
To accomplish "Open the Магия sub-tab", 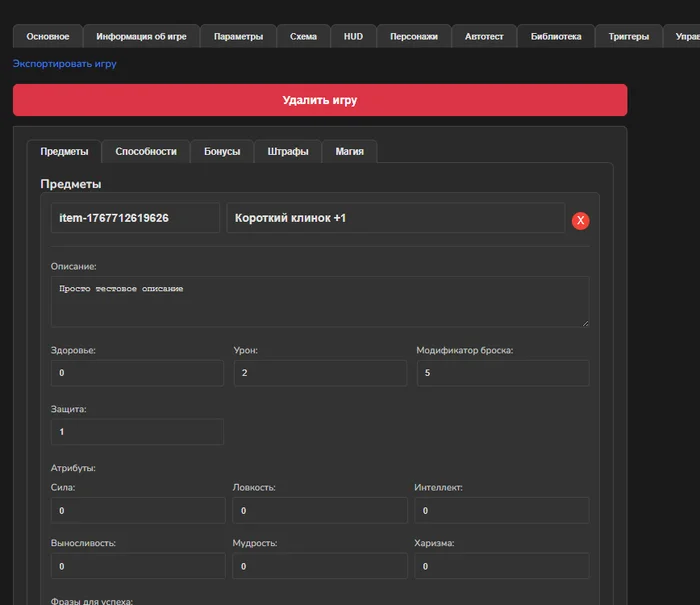I will click(x=349, y=152).
